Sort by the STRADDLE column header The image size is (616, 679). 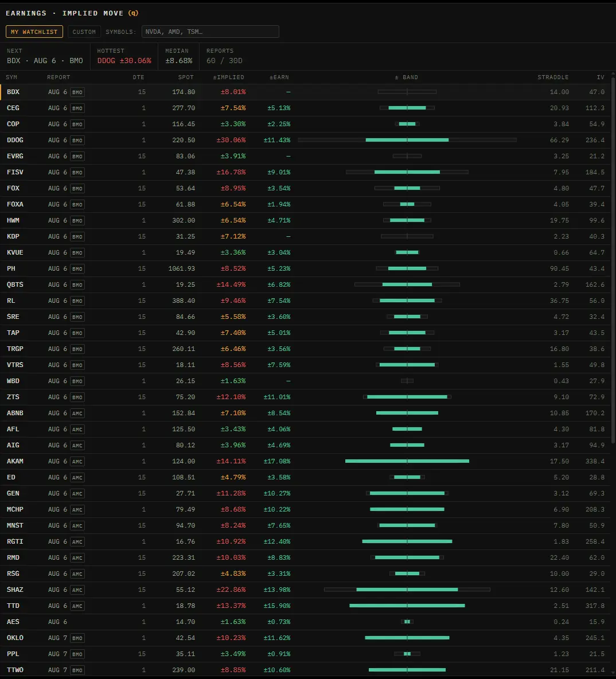tap(553, 77)
